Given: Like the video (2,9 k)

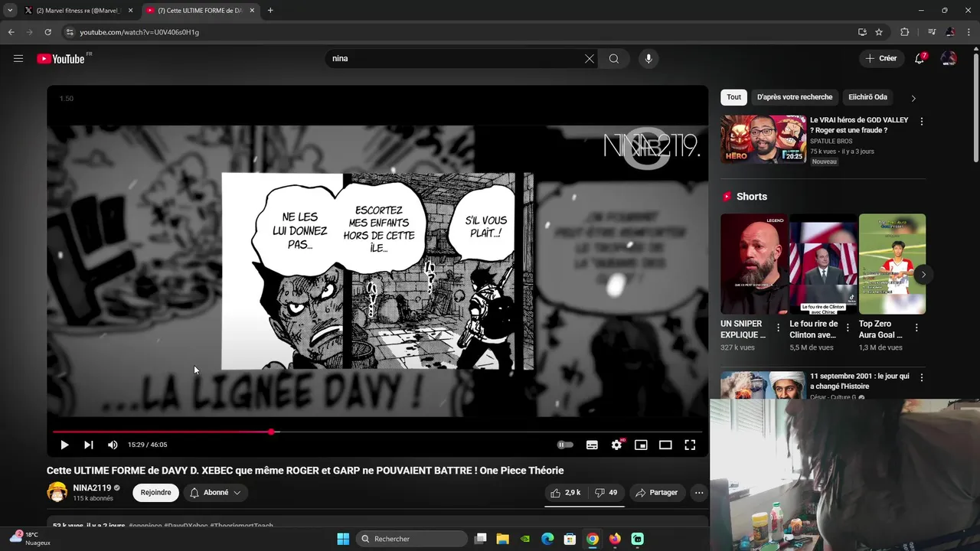Looking at the screenshot, I should (565, 493).
